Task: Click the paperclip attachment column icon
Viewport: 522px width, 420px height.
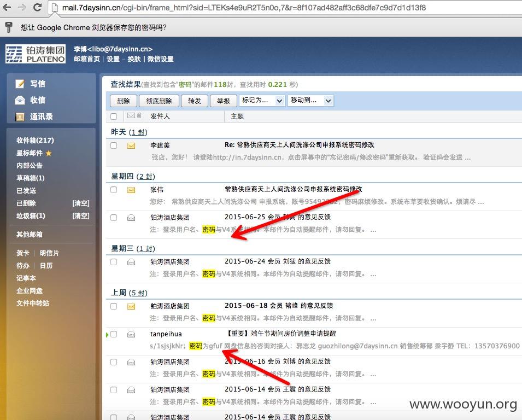Action: 139,115
